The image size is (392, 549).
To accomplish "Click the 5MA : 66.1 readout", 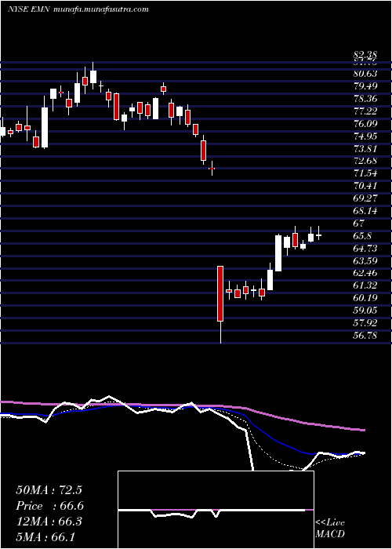I will point(45,536).
